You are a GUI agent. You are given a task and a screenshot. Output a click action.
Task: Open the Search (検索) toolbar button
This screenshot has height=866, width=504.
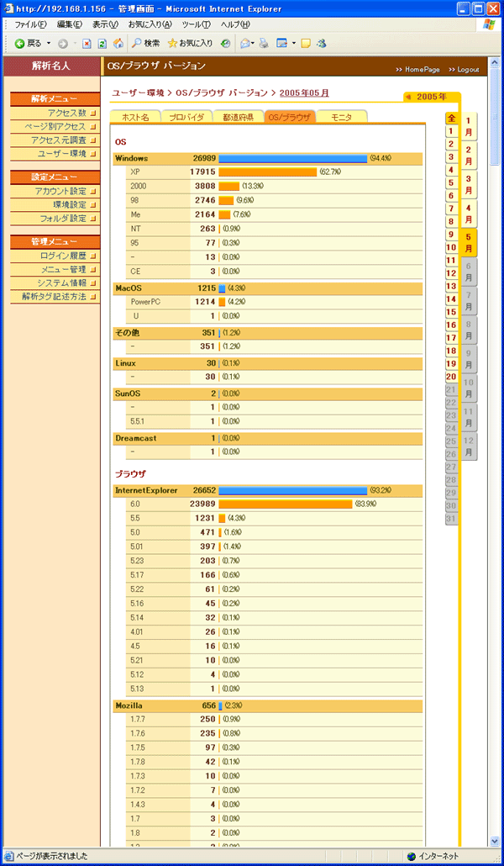point(145,43)
